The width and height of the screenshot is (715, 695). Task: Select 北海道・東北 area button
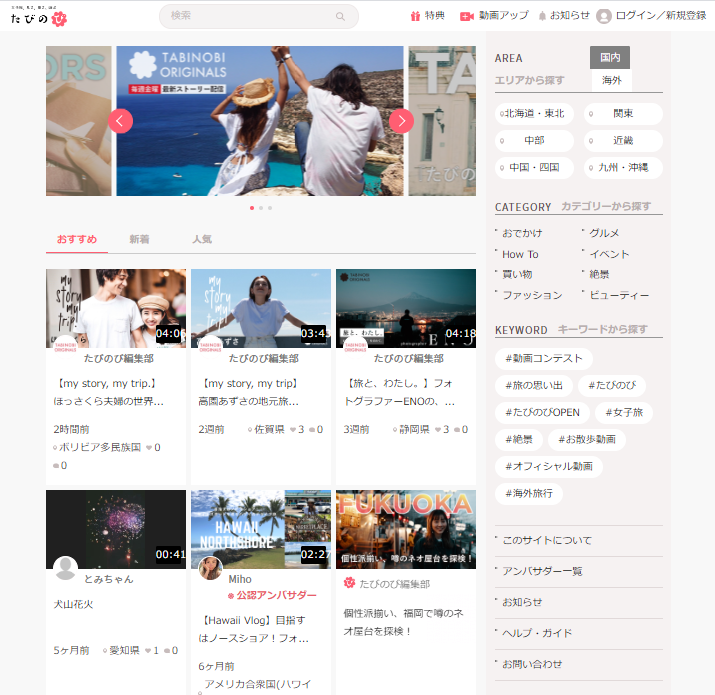(x=534, y=114)
